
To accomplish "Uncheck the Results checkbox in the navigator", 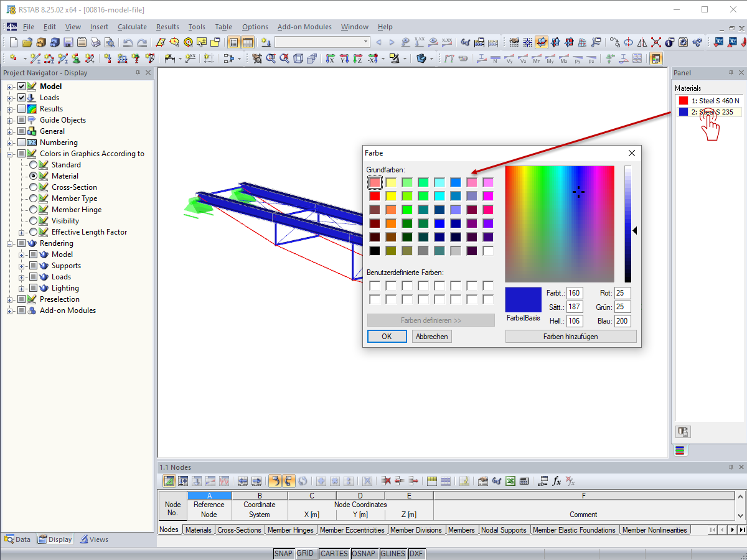I will pyautogui.click(x=22, y=108).
